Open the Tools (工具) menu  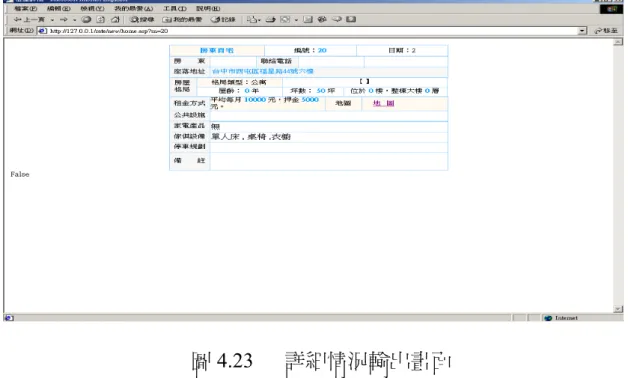coord(175,8)
